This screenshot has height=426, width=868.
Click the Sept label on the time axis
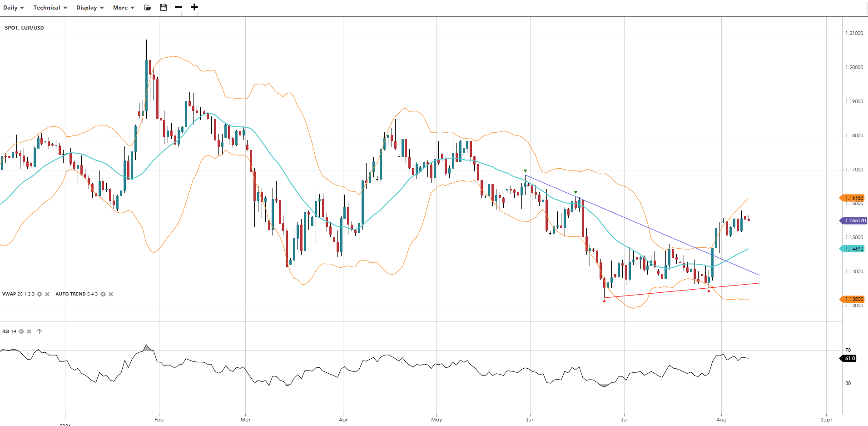coord(826,420)
